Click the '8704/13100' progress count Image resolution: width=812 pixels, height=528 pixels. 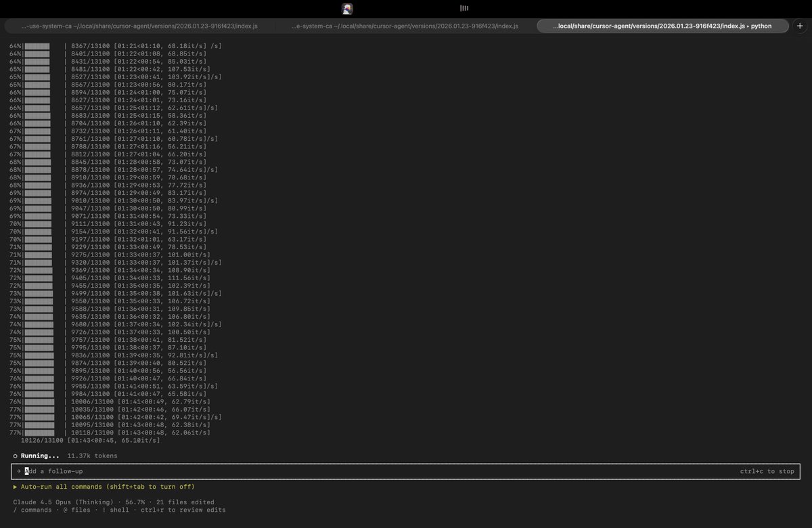pyautogui.click(x=90, y=123)
